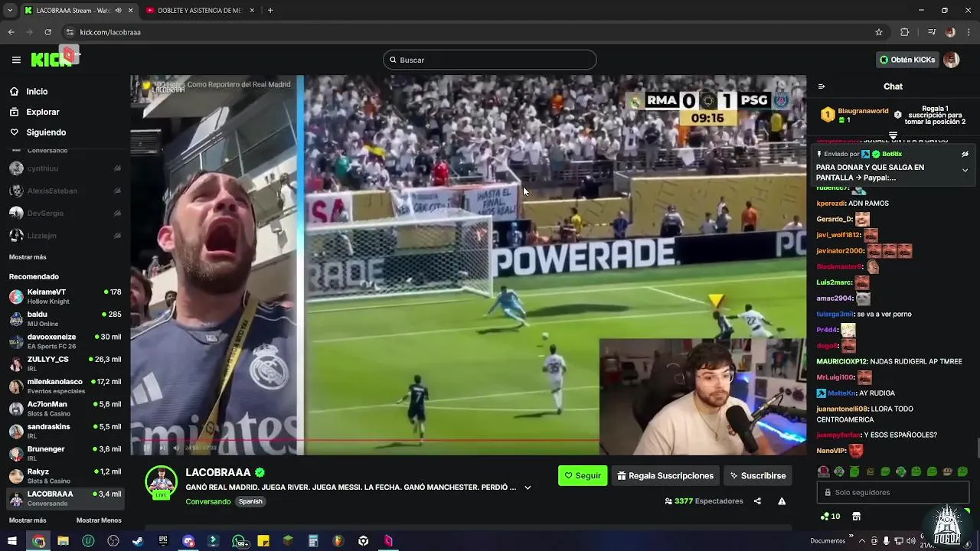Open the Windows Start menu
980x551 pixels.
pyautogui.click(x=11, y=541)
